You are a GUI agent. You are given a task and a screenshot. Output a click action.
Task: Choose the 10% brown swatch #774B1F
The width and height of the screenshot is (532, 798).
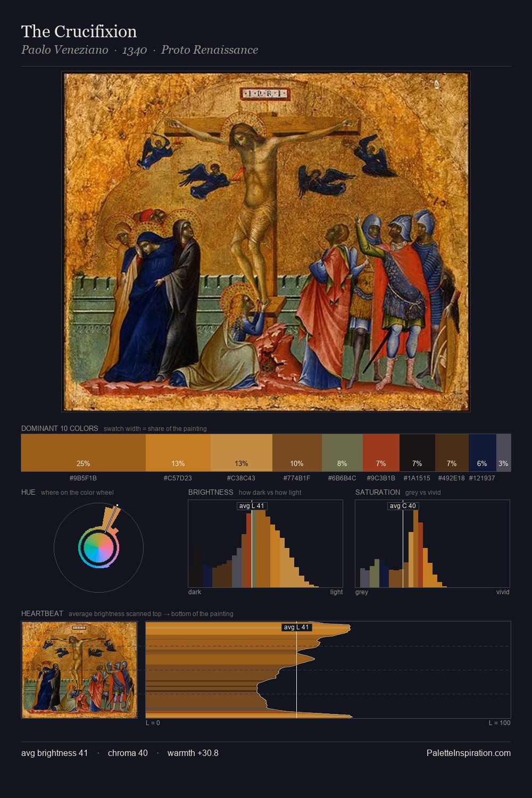click(297, 453)
